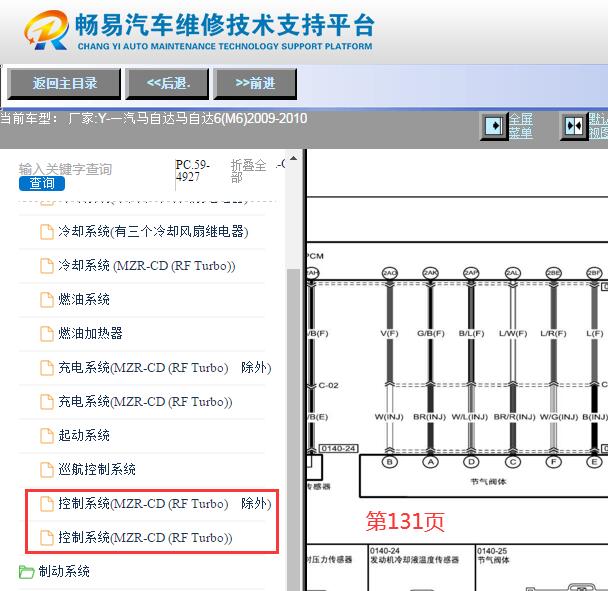Viewport: 608px width, 591px height.
Task: Click the default view split icon
Action: coord(574,126)
